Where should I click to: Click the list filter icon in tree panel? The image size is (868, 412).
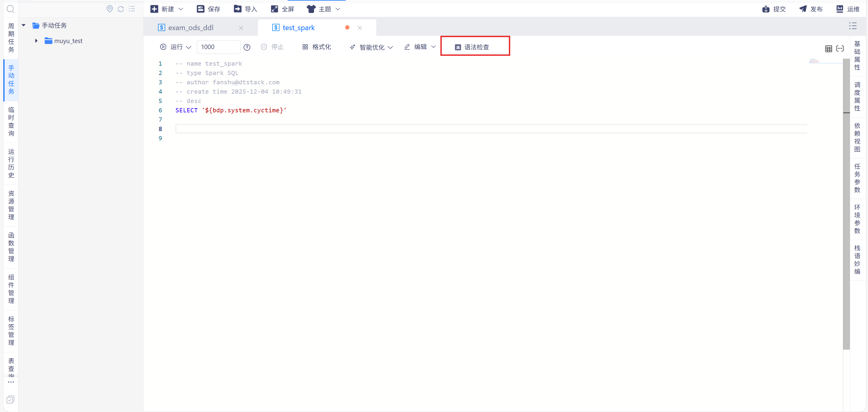[x=132, y=9]
